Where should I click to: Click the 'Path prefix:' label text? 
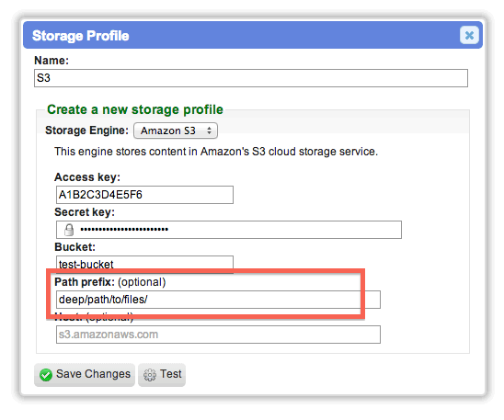pyautogui.click(x=85, y=282)
